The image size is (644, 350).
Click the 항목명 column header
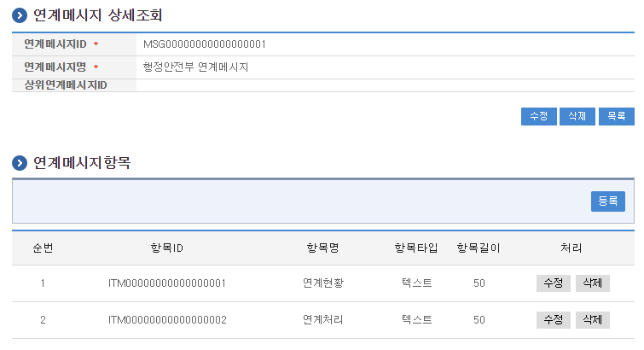point(323,248)
